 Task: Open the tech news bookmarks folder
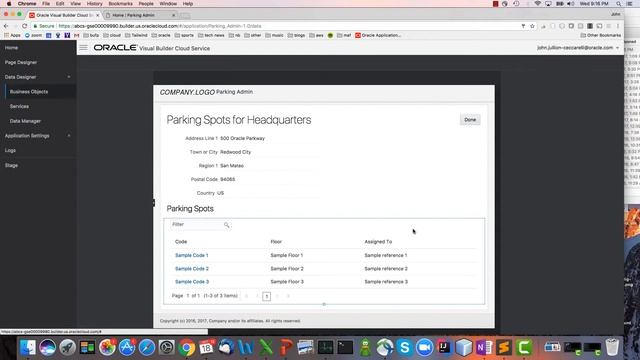(x=211, y=36)
